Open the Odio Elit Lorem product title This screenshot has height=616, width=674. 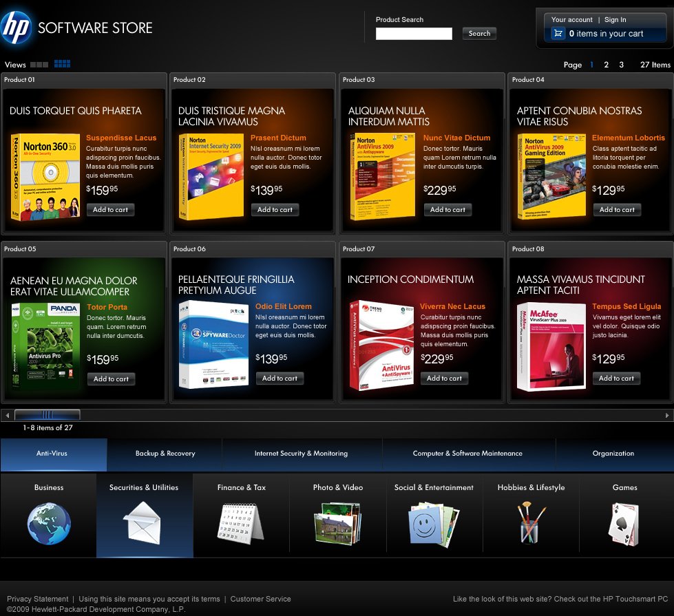click(x=283, y=306)
